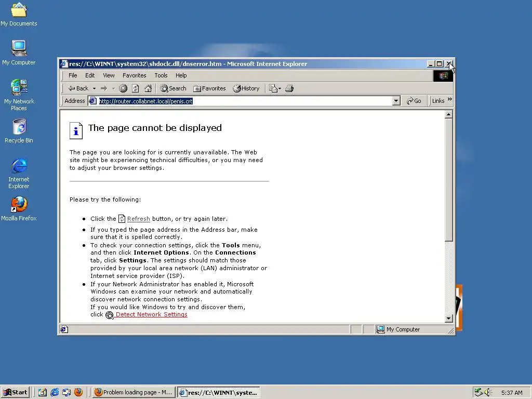The height and width of the screenshot is (399, 532).
Task: Select My Documents desktop icon
Action: click(x=19, y=14)
